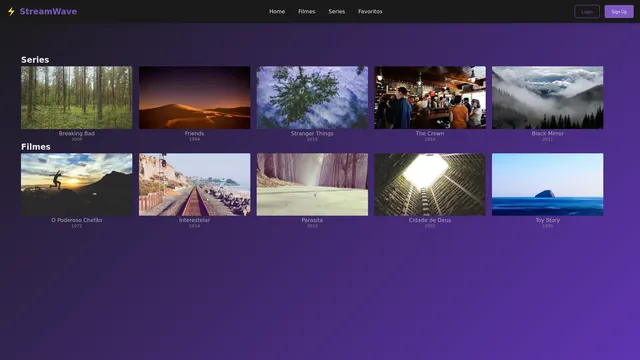Click the Black Mirror title text
The height and width of the screenshot is (360, 640).
547,133
